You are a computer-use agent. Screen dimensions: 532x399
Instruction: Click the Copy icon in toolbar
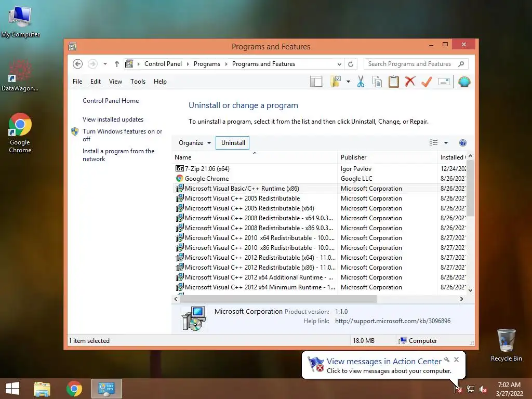click(x=377, y=82)
